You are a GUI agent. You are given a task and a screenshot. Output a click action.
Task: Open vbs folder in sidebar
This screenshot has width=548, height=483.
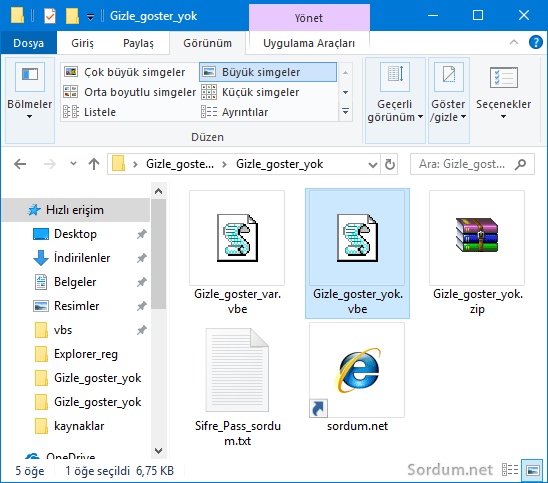(x=63, y=330)
